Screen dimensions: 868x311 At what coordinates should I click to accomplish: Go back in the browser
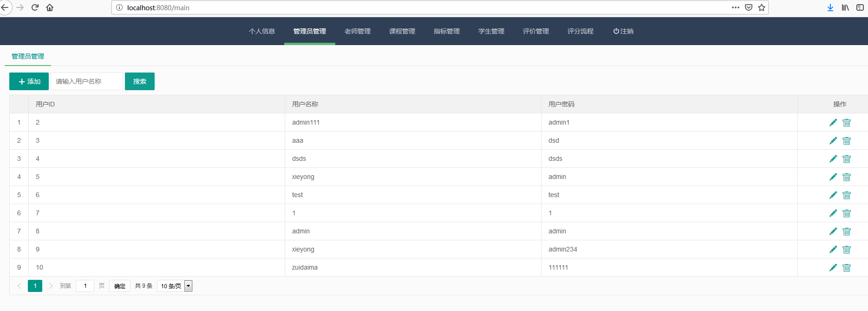[5, 7]
